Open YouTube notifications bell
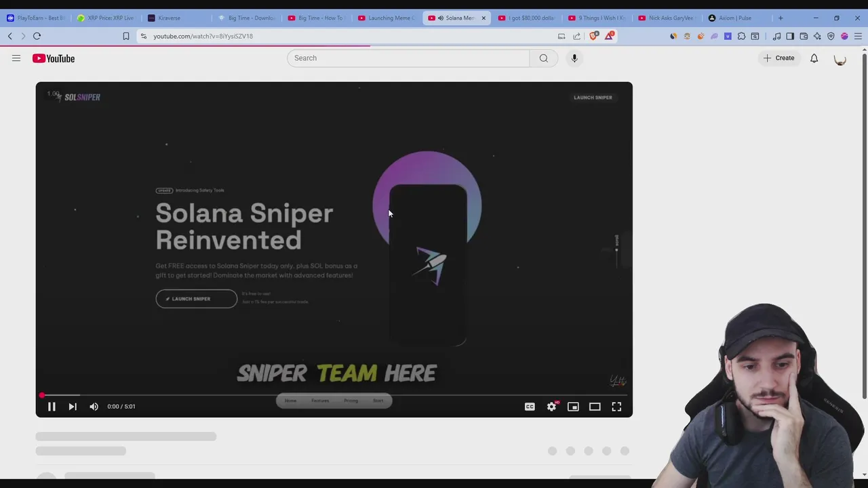Image resolution: width=868 pixels, height=488 pixels. pyautogui.click(x=814, y=58)
